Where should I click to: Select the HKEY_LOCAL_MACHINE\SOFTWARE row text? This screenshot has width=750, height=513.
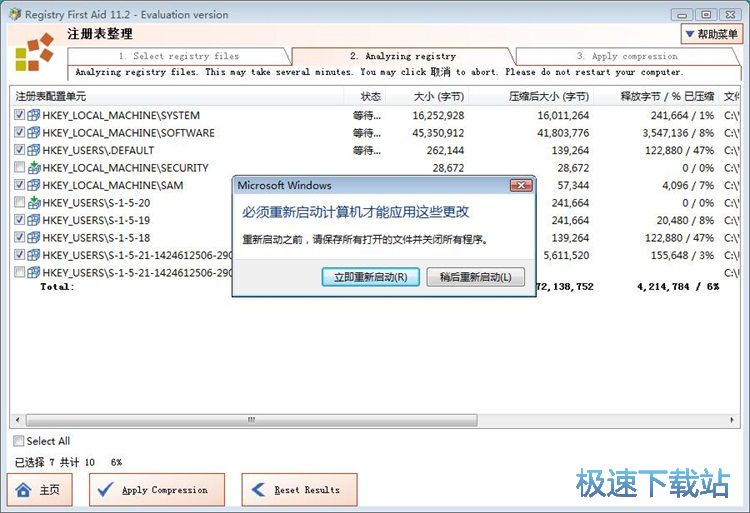(129, 132)
